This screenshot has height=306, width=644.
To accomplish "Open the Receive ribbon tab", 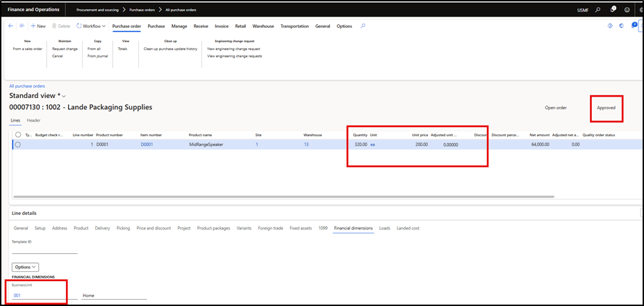I will tap(201, 26).
